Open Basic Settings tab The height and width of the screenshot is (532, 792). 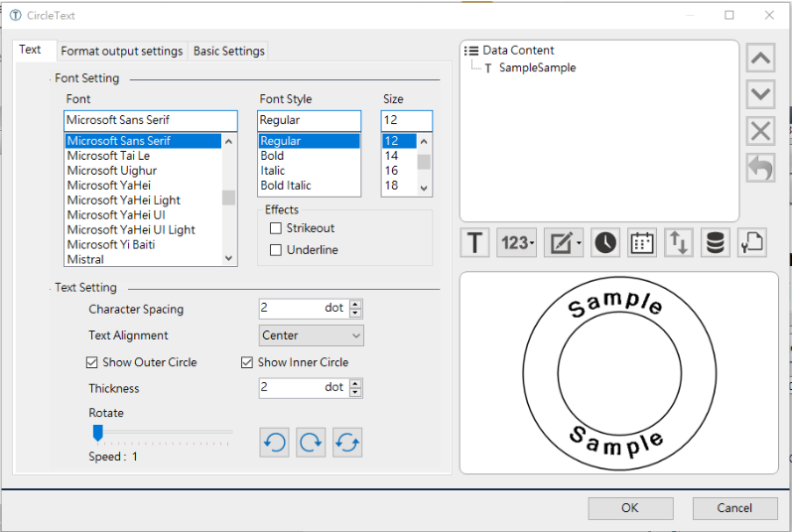click(229, 51)
